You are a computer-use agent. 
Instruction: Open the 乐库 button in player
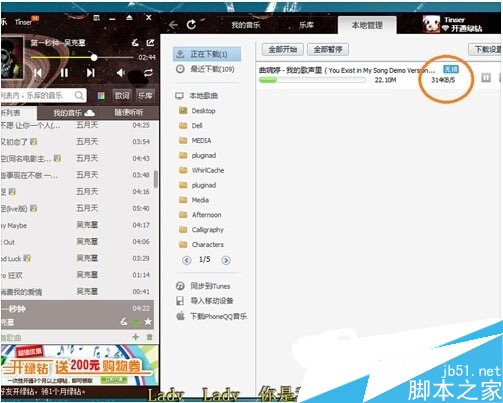tap(145, 96)
